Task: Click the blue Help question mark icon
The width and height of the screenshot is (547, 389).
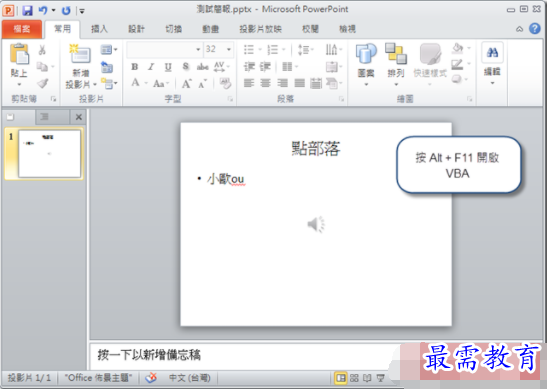Action: (534, 29)
